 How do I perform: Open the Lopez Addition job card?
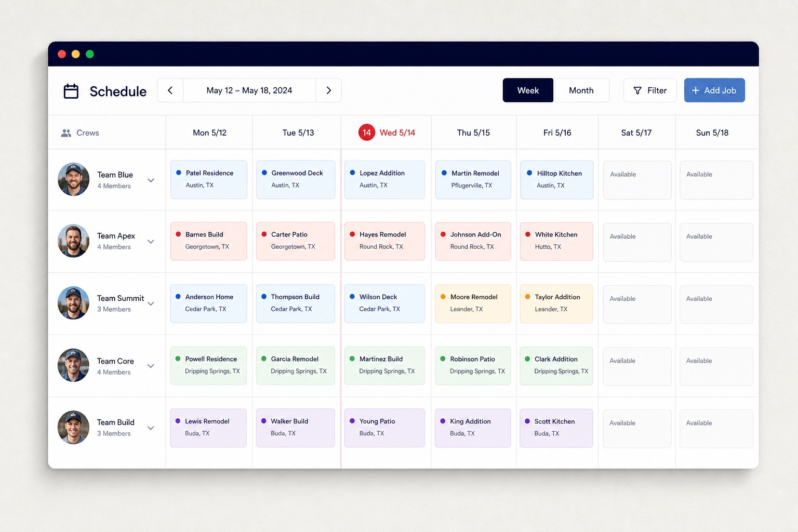point(384,179)
